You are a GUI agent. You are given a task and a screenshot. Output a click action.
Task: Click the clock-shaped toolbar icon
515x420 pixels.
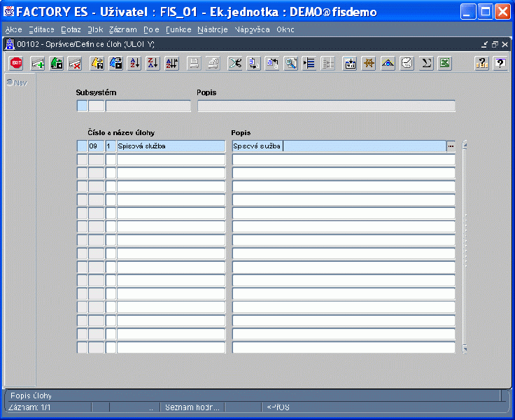point(407,63)
